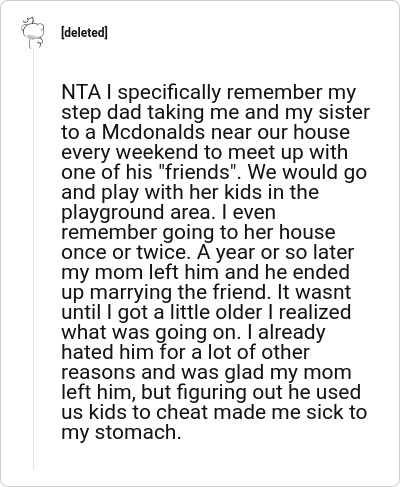The height and width of the screenshot is (487, 400).
Task: Click the line "reasons and was glad my mom"
Action: click(x=206, y=373)
